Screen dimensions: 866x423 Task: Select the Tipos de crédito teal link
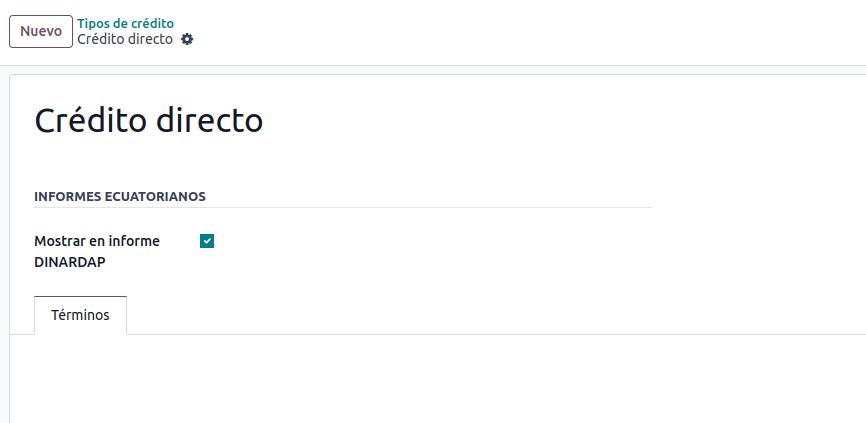coord(125,23)
